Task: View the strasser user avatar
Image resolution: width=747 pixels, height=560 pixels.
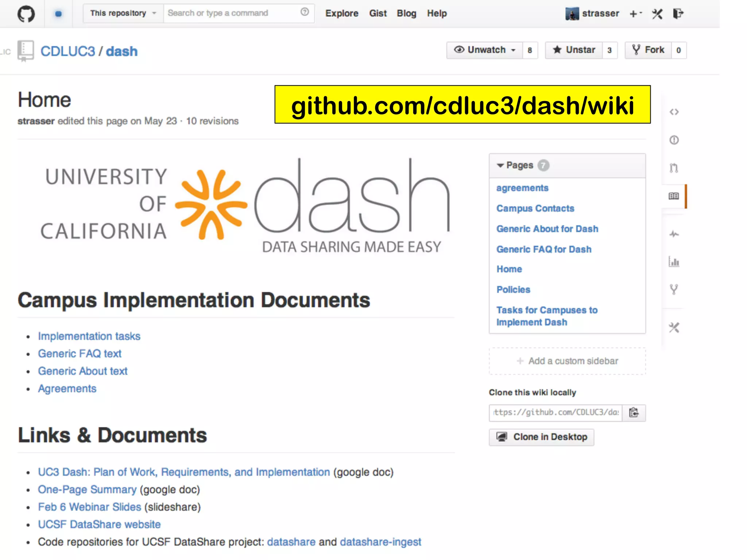Action: pos(572,14)
